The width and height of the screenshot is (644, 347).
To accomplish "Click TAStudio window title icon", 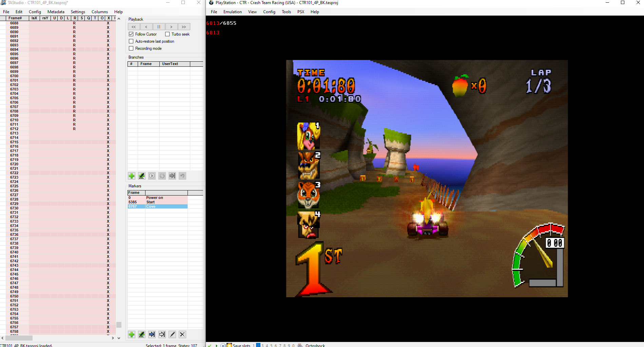I will (x=3, y=3).
